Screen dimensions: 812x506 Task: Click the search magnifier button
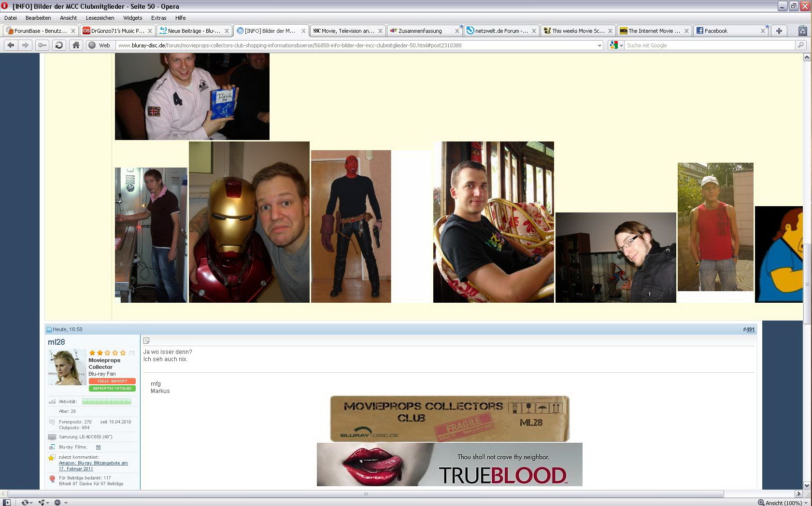click(x=801, y=45)
